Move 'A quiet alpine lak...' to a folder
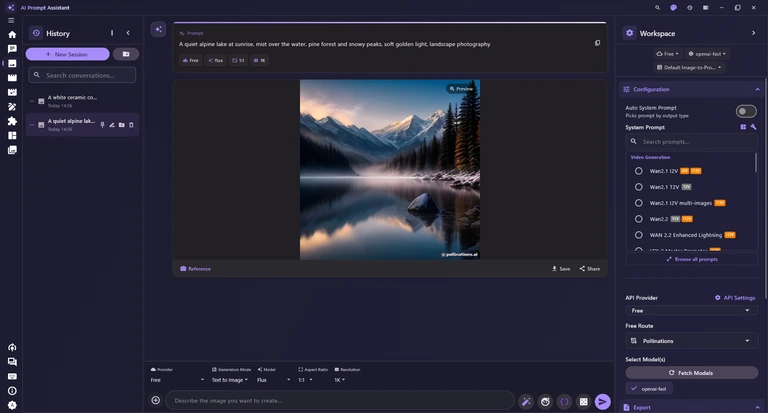 point(121,125)
